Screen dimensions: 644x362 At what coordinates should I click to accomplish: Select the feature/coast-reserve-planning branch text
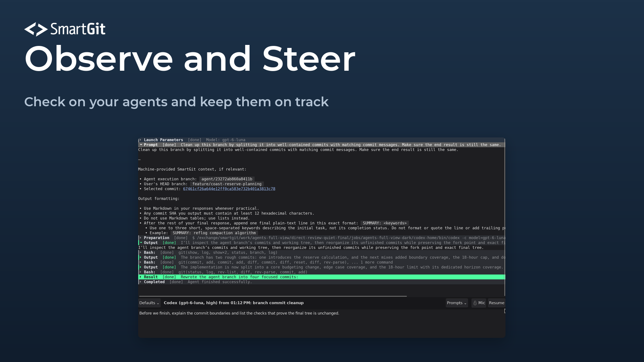227,184
